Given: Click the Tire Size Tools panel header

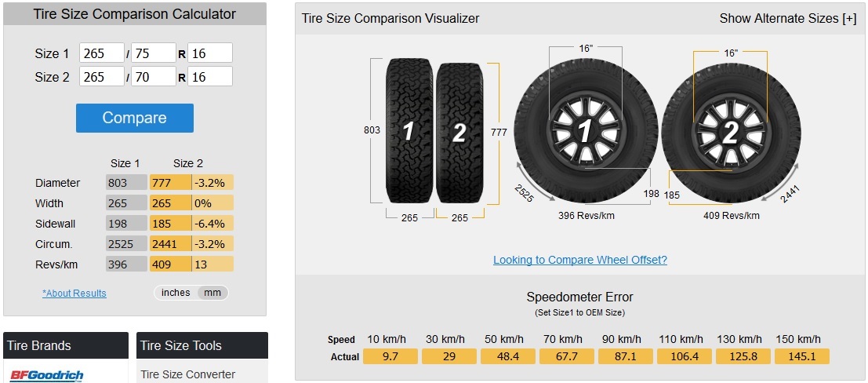Looking at the screenshot, I should [x=202, y=345].
